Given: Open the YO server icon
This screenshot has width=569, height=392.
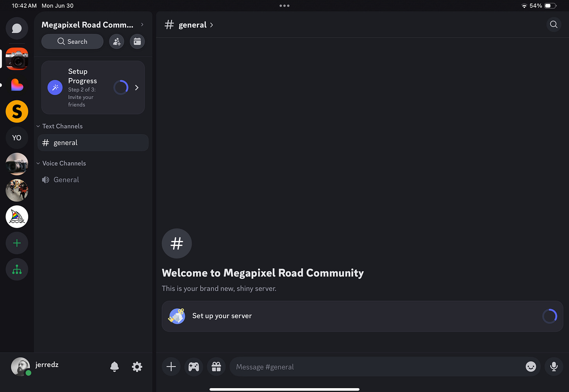Looking at the screenshot, I should tap(17, 138).
